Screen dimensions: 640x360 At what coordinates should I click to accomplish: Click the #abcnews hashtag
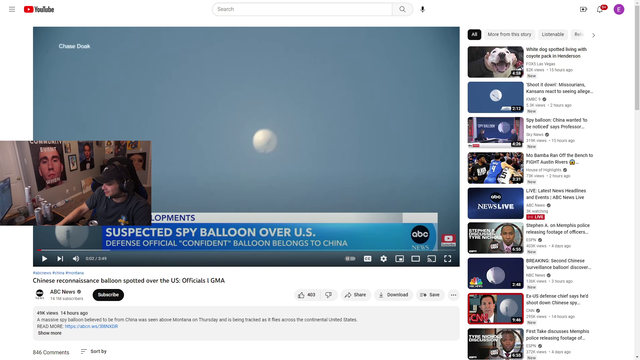(42, 273)
